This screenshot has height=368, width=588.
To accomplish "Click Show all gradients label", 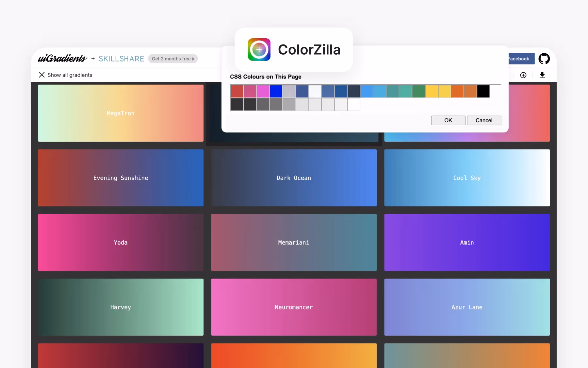I will pos(70,75).
